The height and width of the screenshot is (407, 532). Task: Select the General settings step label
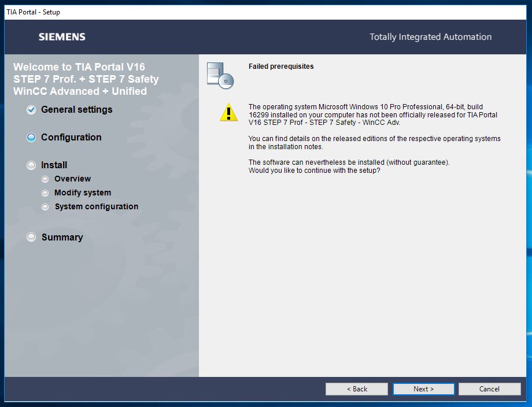(x=76, y=110)
